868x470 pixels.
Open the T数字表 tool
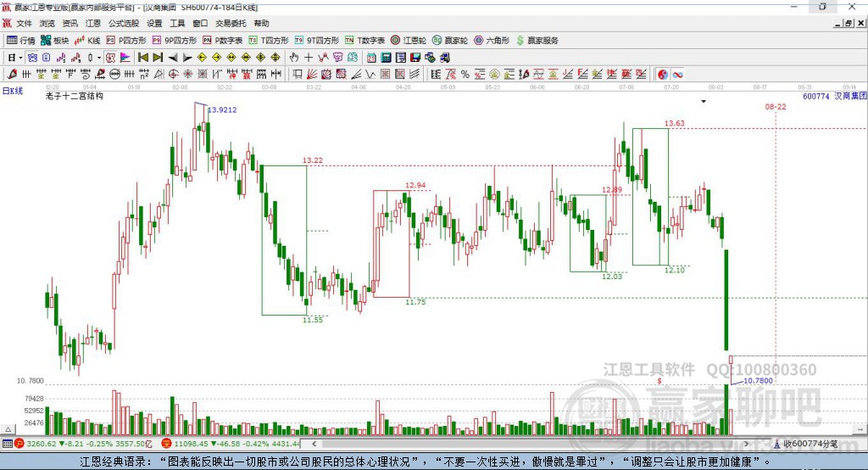click(364, 41)
